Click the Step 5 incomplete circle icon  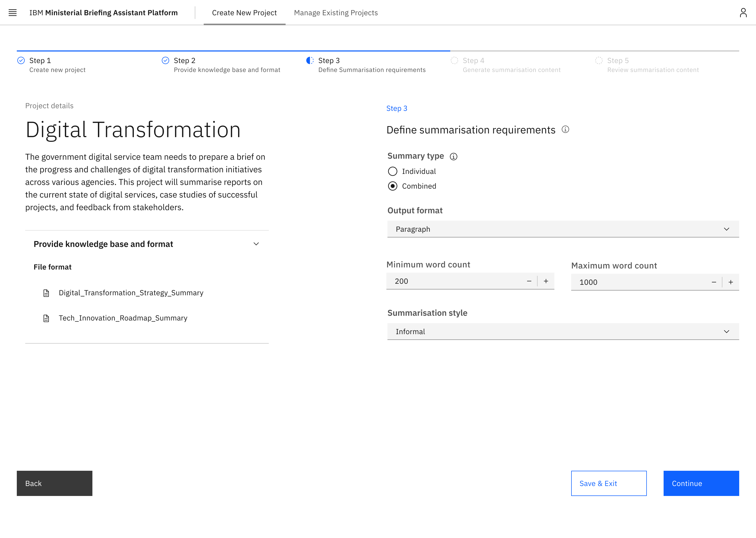pos(599,60)
